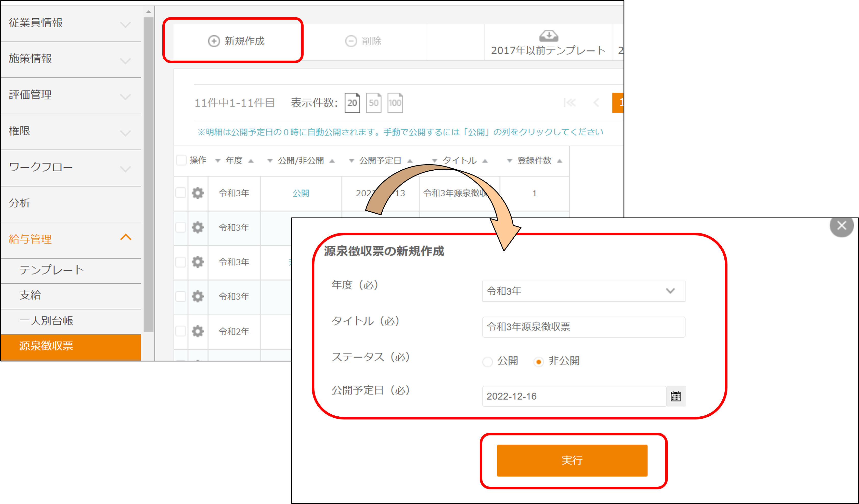Sort 公開/非公開 column ascending
859x504 pixels.
(x=332, y=161)
